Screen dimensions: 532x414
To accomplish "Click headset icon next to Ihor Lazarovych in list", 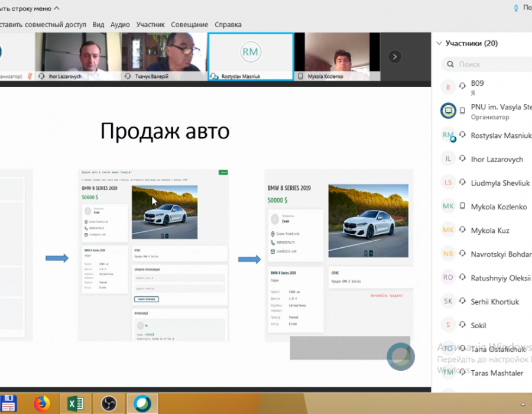I will point(463,160).
